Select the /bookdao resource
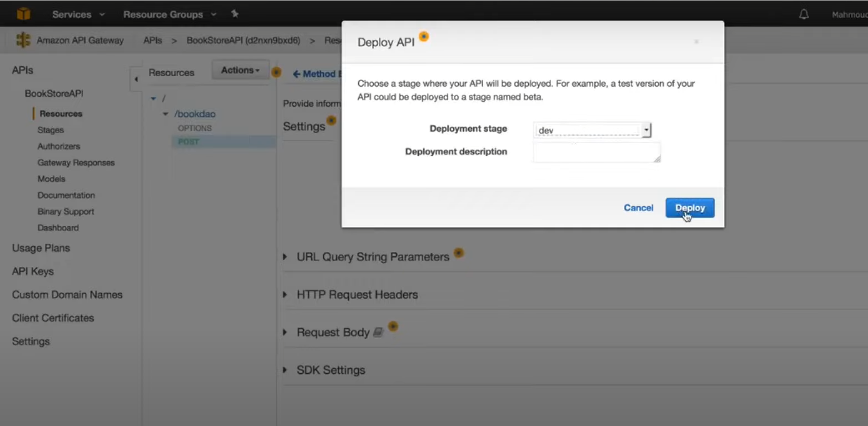This screenshot has width=868, height=426. click(195, 114)
